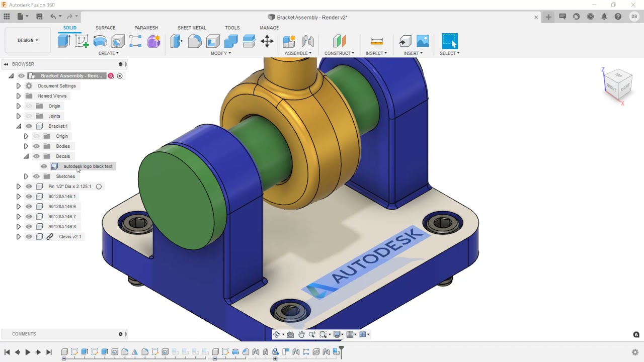644x362 pixels.
Task: Activate the Pin component radio button
Action: [99, 187]
